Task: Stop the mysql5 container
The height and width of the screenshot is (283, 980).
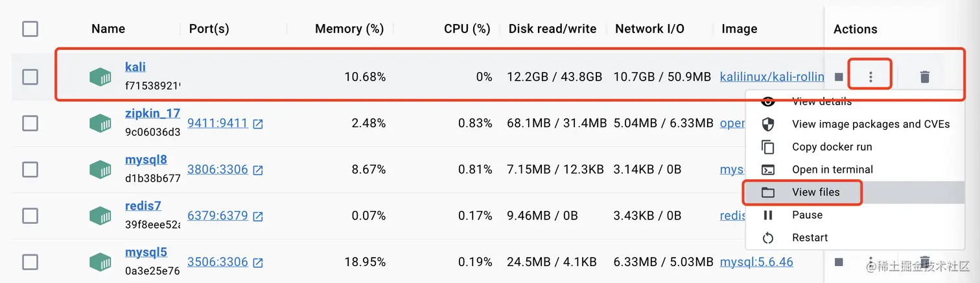Action: point(839,262)
